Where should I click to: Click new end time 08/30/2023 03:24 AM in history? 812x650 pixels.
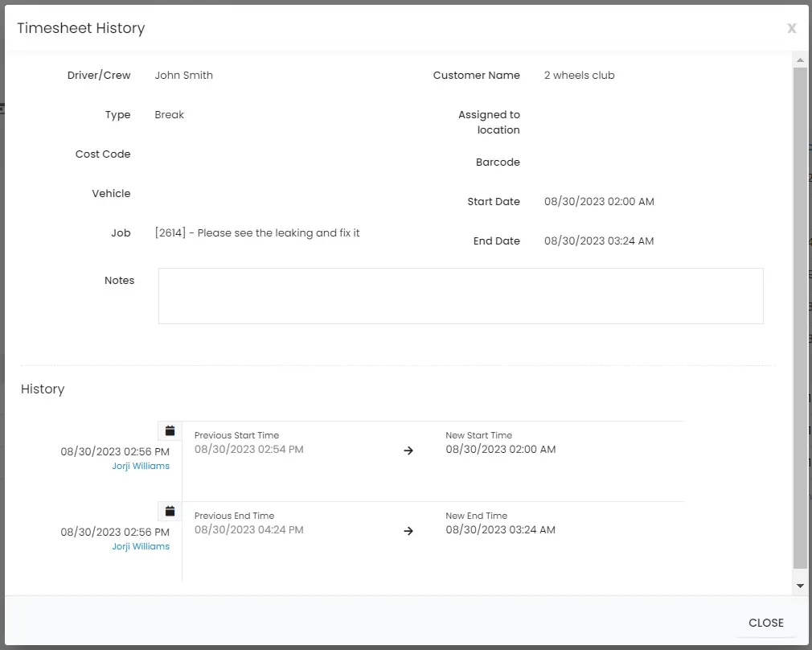tap(501, 530)
